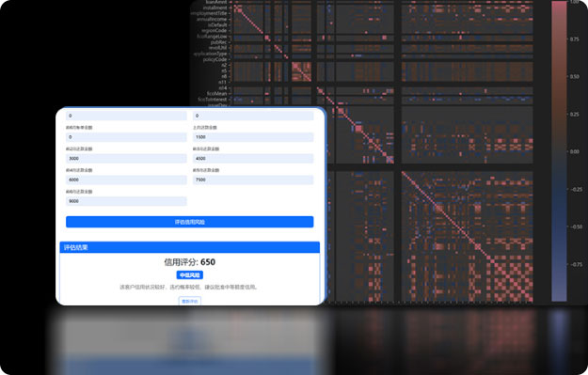
Task: Focus the last input field showing 9000
Action: tap(126, 201)
